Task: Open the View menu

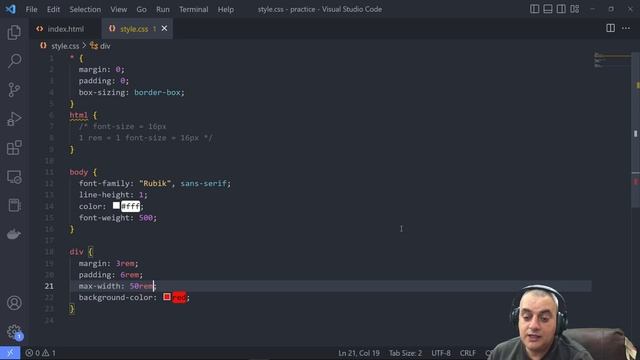Action: [118, 9]
